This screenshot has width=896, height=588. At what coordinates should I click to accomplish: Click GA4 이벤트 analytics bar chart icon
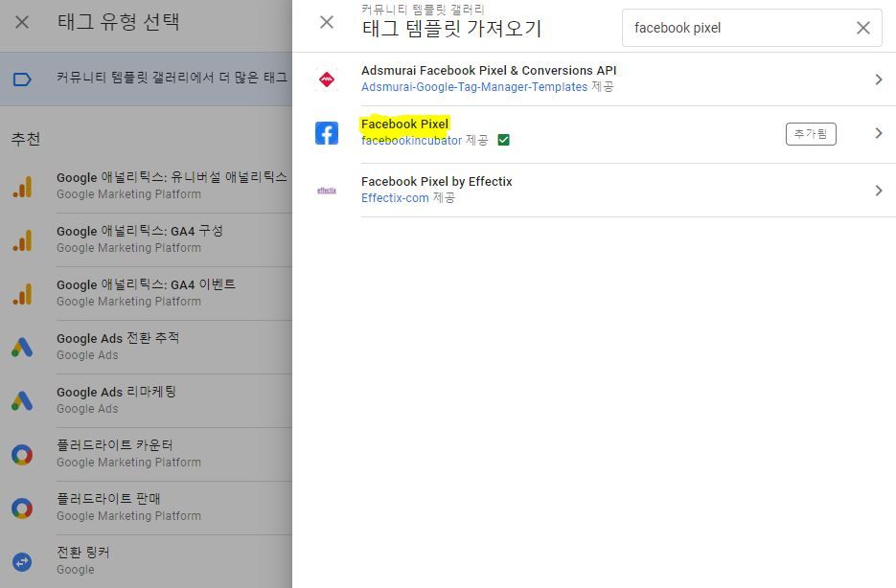coord(22,294)
